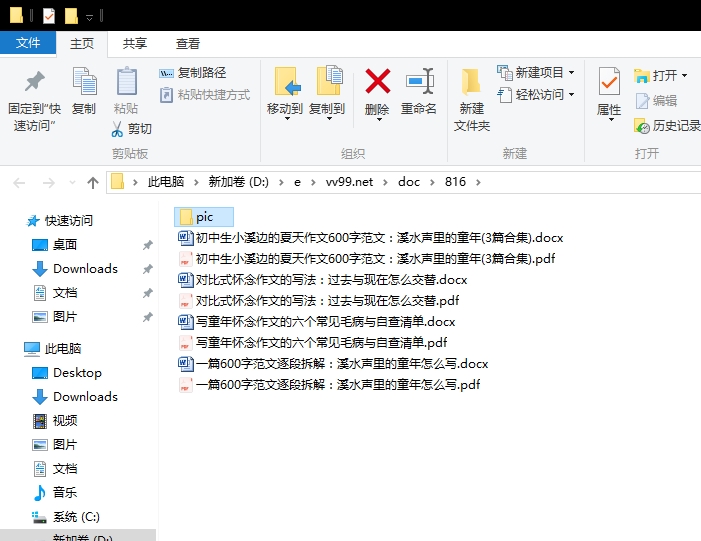Screen dimensions: 701x541
Task: Select 一篇600字范文逐段拆解 pdf file
Action: coord(329,385)
